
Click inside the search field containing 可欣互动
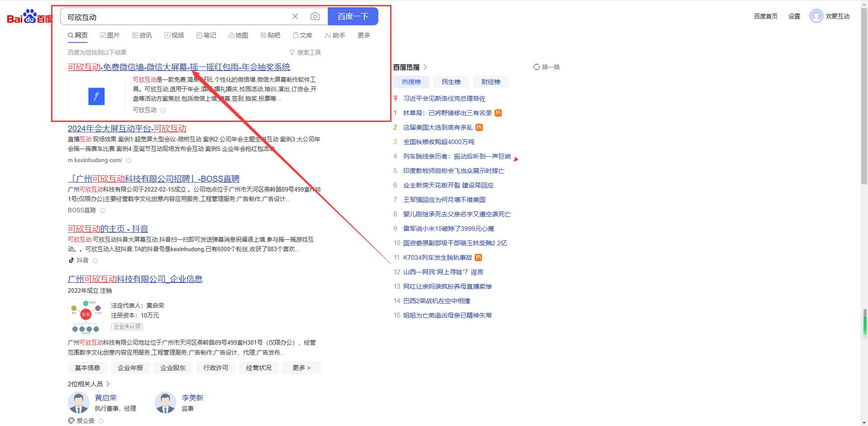click(x=176, y=17)
